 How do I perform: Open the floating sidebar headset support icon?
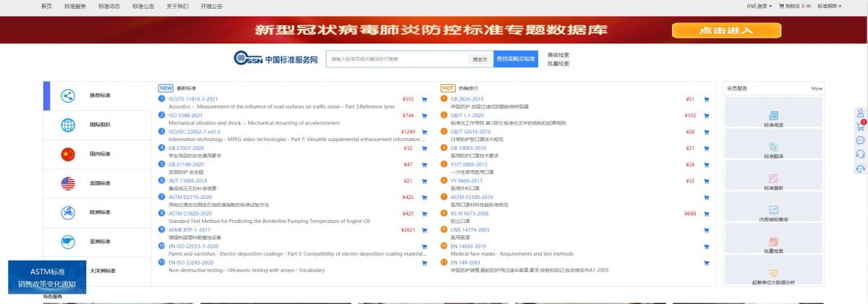click(860, 154)
